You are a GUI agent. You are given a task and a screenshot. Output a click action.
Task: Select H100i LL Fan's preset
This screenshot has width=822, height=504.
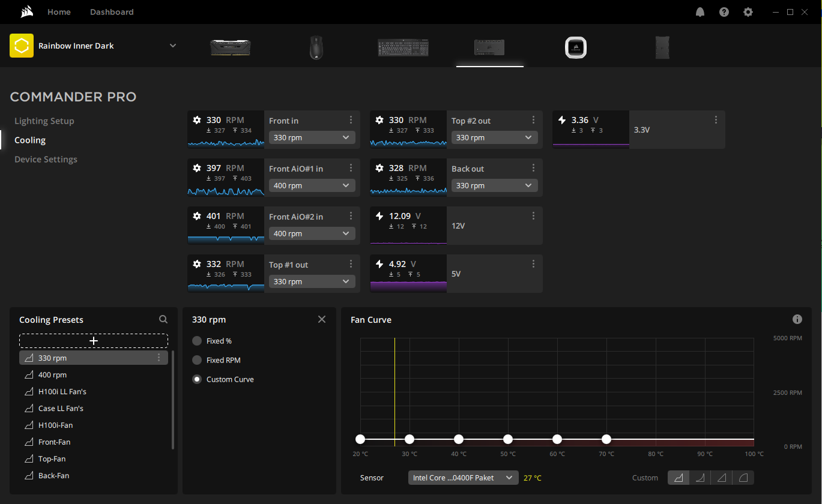(94, 391)
